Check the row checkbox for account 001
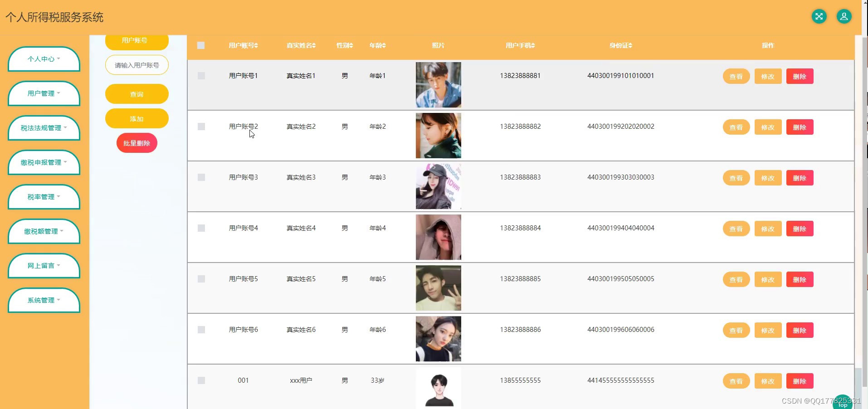Image resolution: width=868 pixels, height=409 pixels. 201,380
